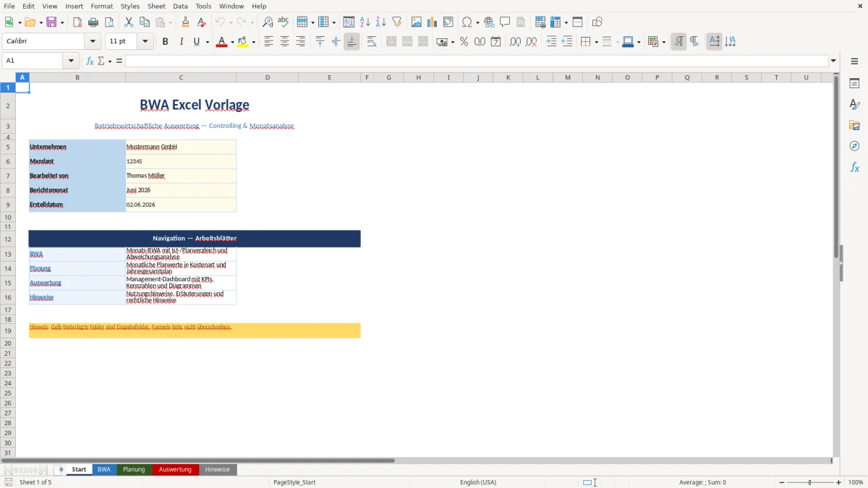Open font color dropdown arrow
The image size is (868, 488).
click(232, 42)
